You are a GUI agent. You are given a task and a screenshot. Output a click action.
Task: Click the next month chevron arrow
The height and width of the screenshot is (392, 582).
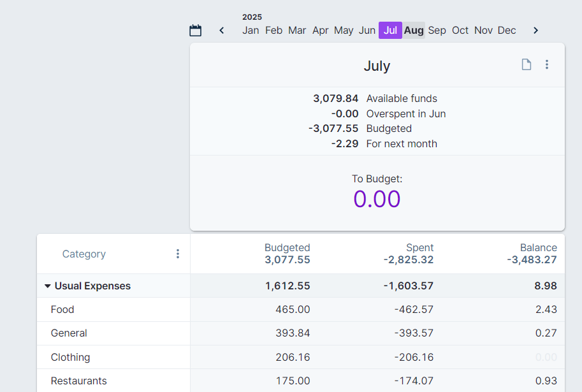[535, 30]
